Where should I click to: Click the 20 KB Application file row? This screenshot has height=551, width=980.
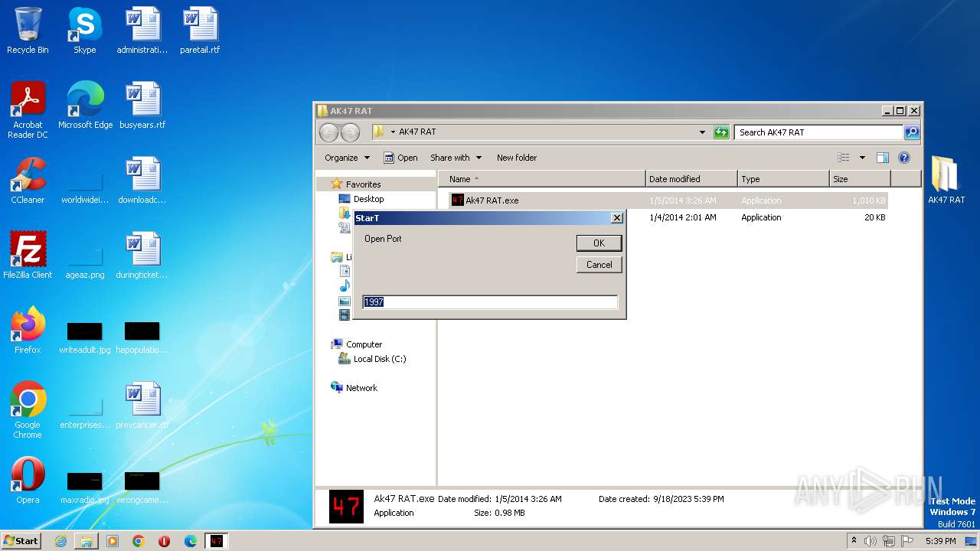point(668,217)
